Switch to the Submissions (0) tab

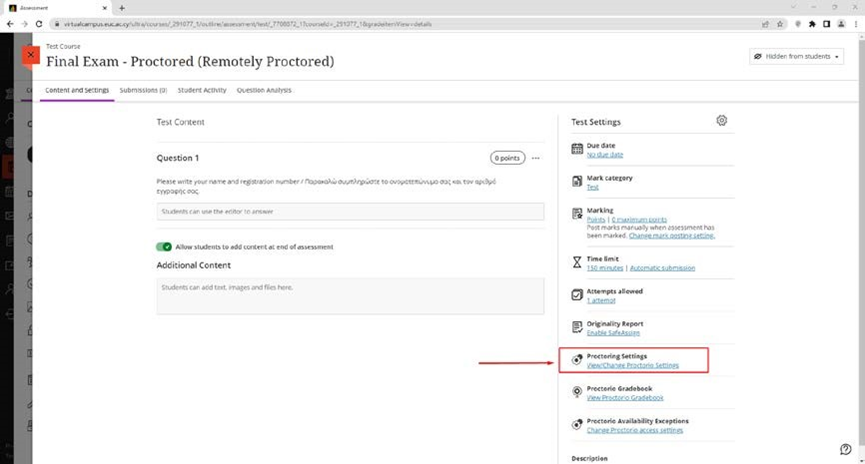143,90
